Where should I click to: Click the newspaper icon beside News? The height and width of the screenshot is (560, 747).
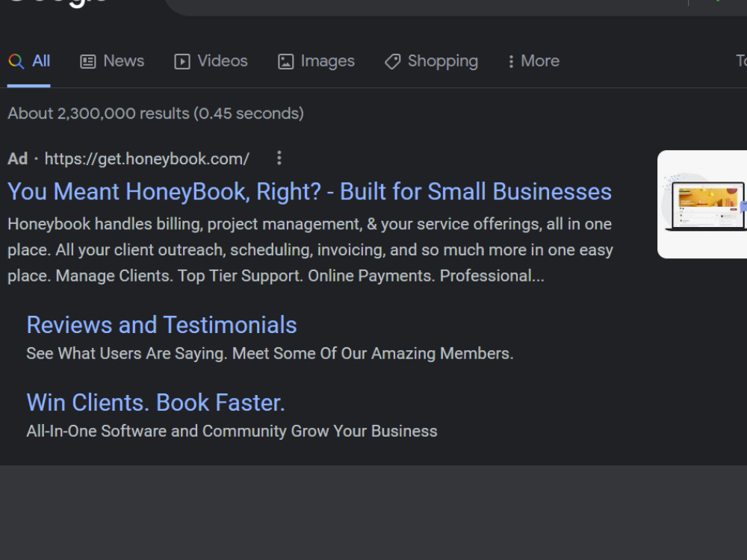coord(87,61)
